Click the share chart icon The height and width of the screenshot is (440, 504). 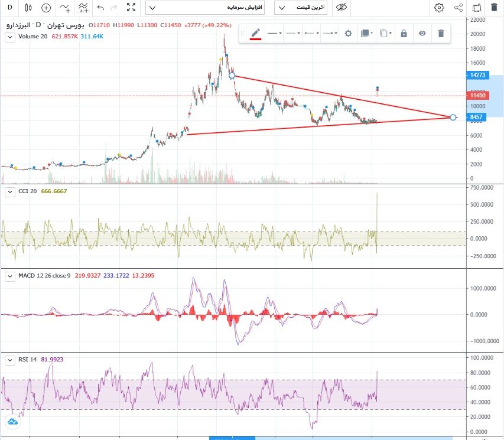pos(458,8)
